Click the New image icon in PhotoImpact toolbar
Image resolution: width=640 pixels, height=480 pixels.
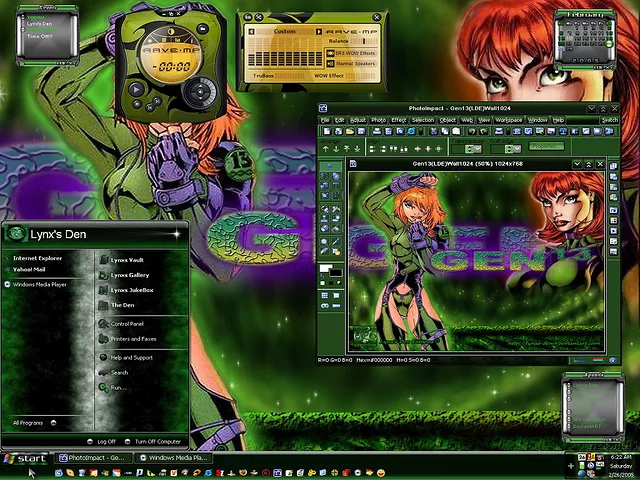(x=327, y=131)
